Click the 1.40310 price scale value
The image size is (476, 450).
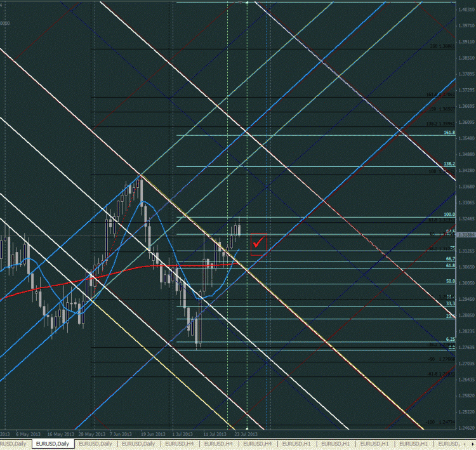click(x=466, y=10)
